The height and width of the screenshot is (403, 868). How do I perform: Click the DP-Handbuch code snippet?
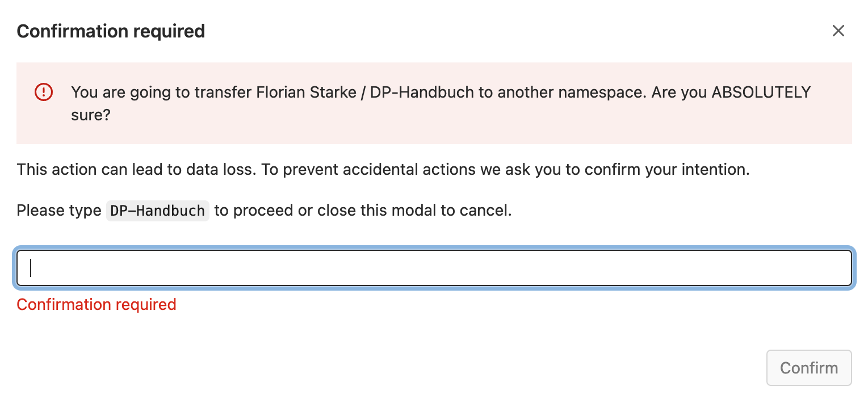point(158,211)
